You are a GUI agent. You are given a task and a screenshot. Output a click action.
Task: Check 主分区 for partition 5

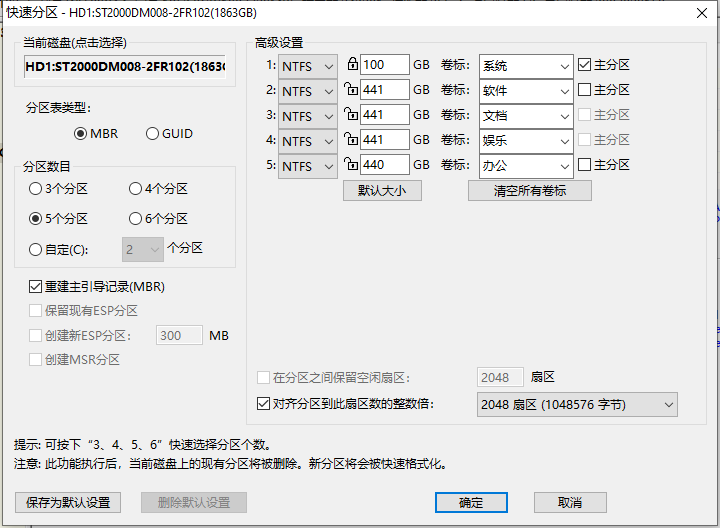pos(603,164)
